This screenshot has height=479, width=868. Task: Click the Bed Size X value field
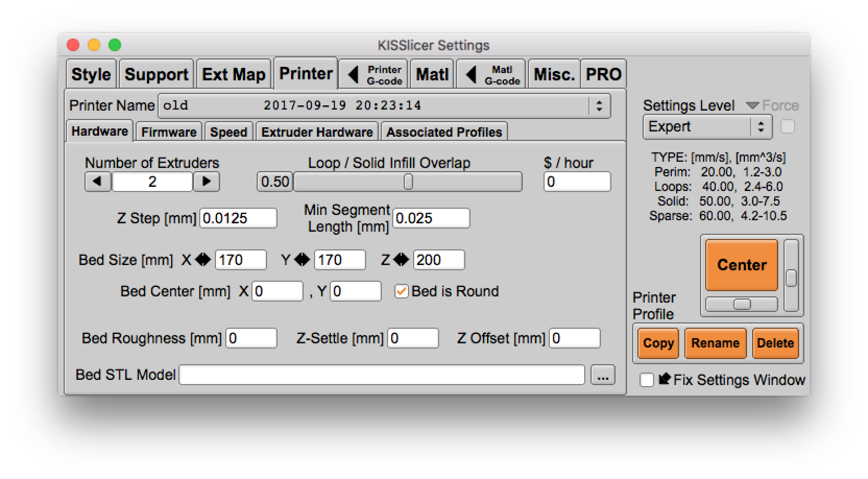pos(240,260)
